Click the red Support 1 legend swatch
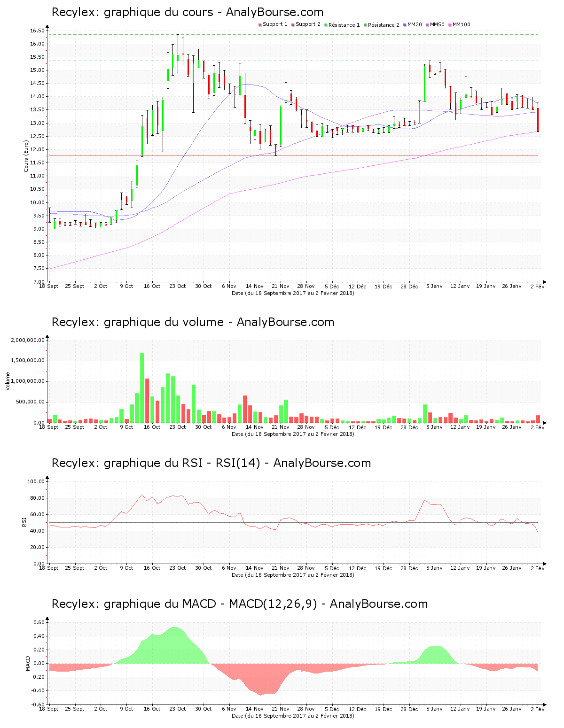564x728 pixels. click(x=260, y=25)
